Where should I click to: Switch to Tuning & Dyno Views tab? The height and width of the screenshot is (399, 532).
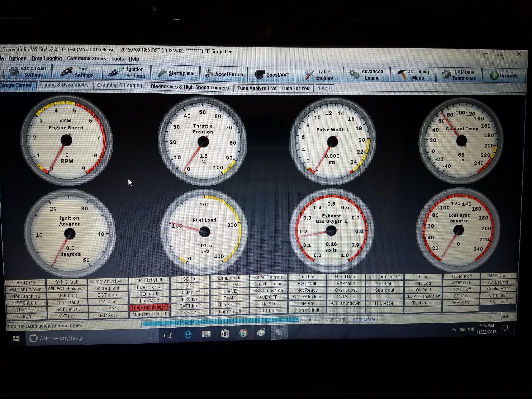64,85
